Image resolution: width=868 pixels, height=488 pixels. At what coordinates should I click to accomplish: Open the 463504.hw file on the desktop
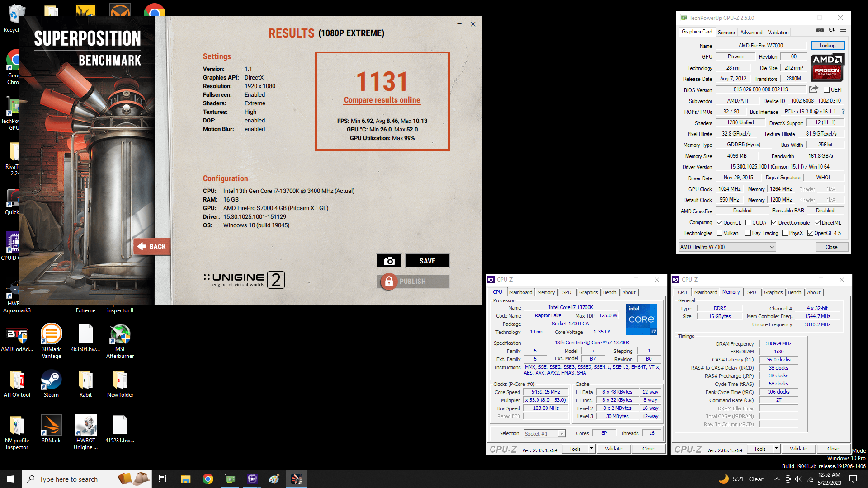pos(85,338)
